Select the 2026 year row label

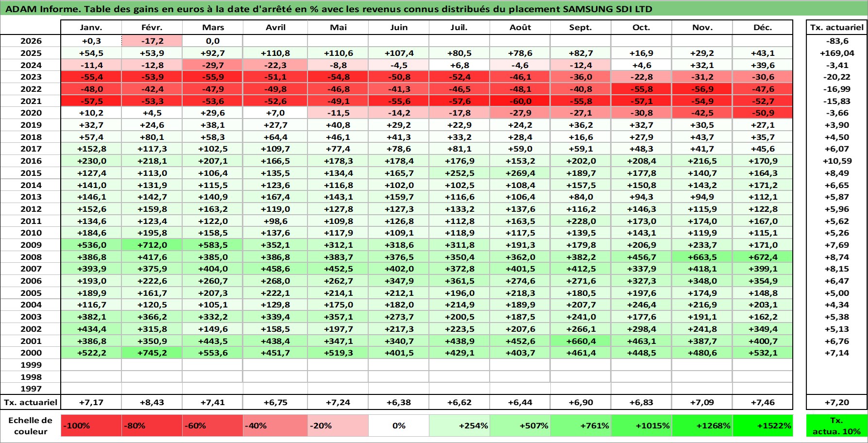coord(31,41)
